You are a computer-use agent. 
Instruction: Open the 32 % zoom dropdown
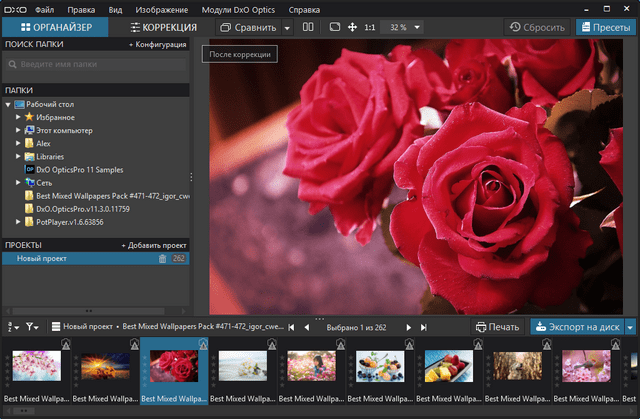coord(417,27)
